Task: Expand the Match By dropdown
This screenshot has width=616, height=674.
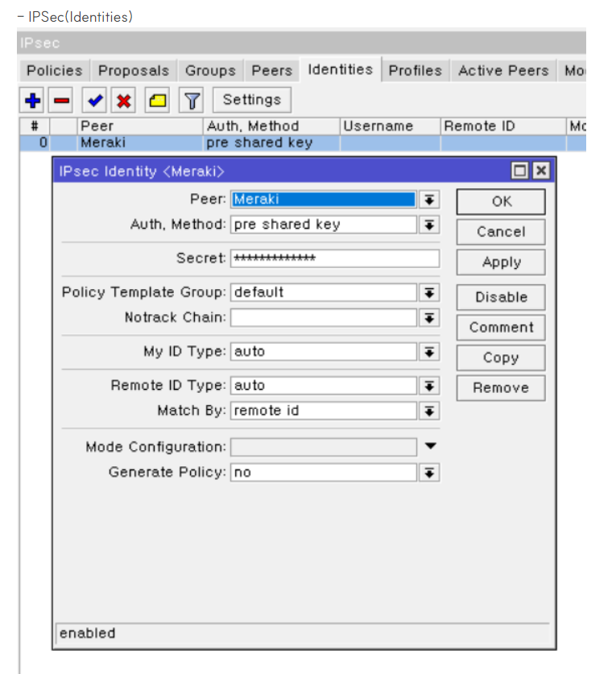Action: 429,411
